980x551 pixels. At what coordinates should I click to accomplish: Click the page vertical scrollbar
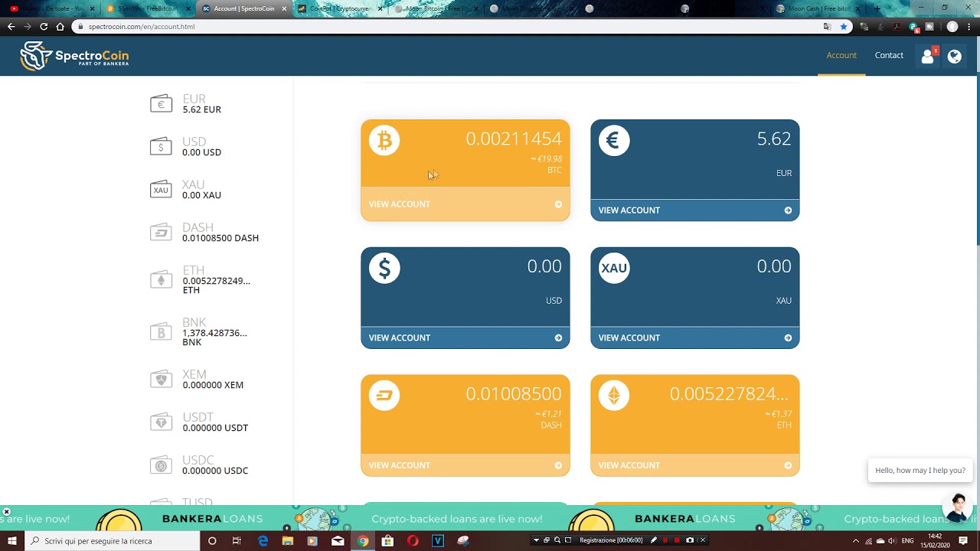point(977,160)
